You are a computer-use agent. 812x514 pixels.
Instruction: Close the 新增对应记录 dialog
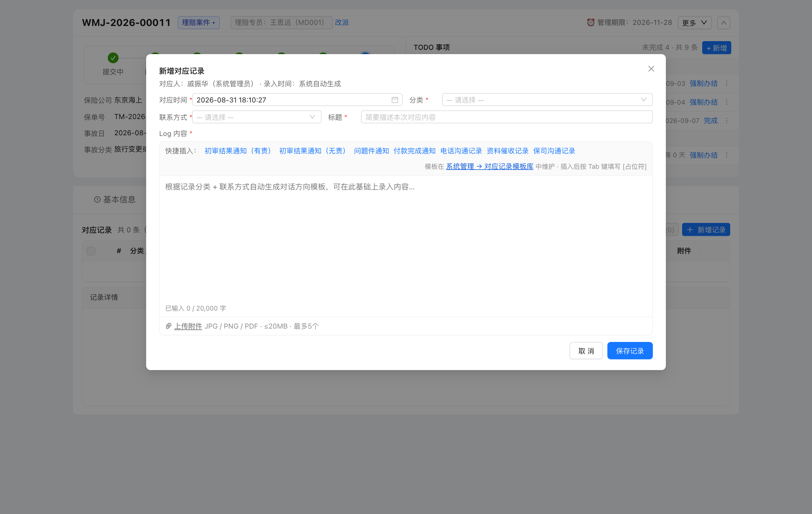tap(651, 69)
